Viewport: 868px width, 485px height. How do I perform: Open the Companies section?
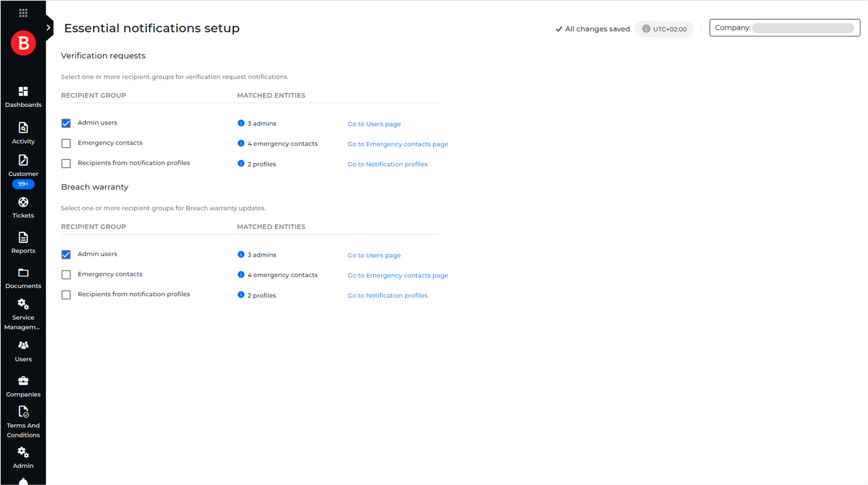[x=23, y=386]
